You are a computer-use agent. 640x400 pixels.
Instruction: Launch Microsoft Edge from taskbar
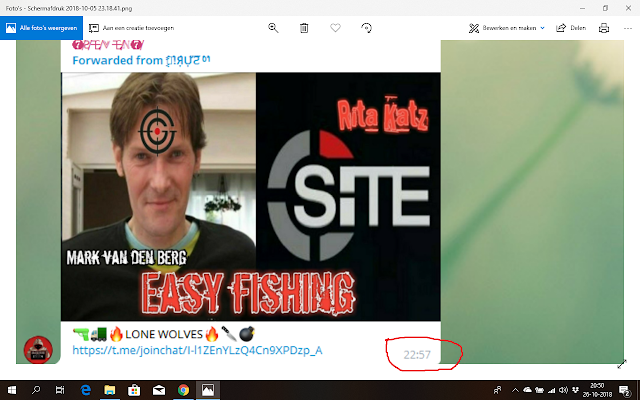[x=85, y=390]
